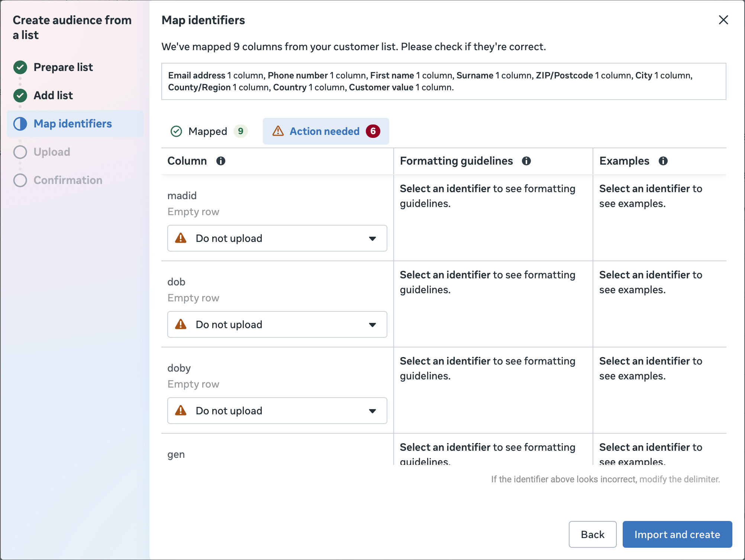Screen dimensions: 745x560
Task: Expand dob dropdown using its arrow
Action: [372, 325]
